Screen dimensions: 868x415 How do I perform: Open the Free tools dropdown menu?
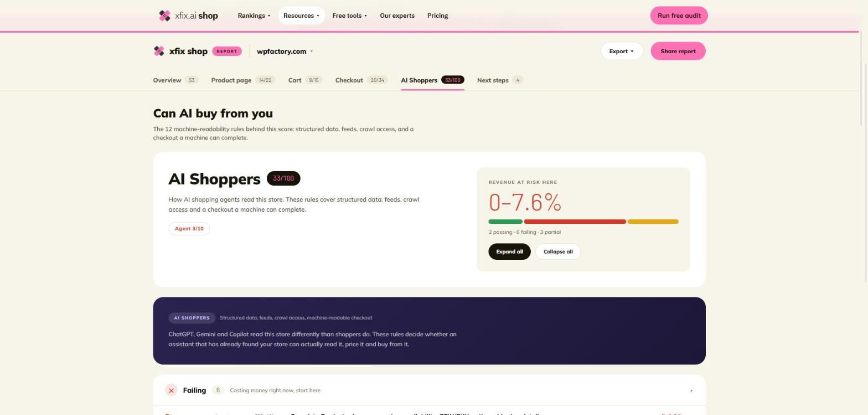(x=349, y=16)
